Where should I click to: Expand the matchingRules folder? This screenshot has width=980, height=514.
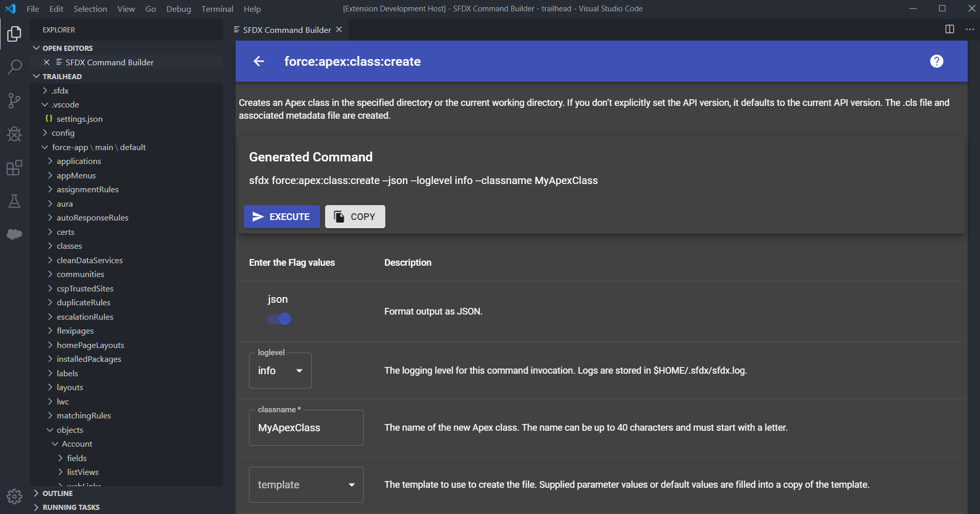point(126,415)
